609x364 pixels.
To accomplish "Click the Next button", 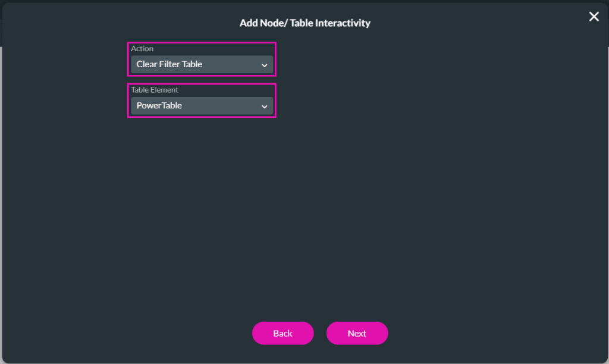I will tap(357, 333).
